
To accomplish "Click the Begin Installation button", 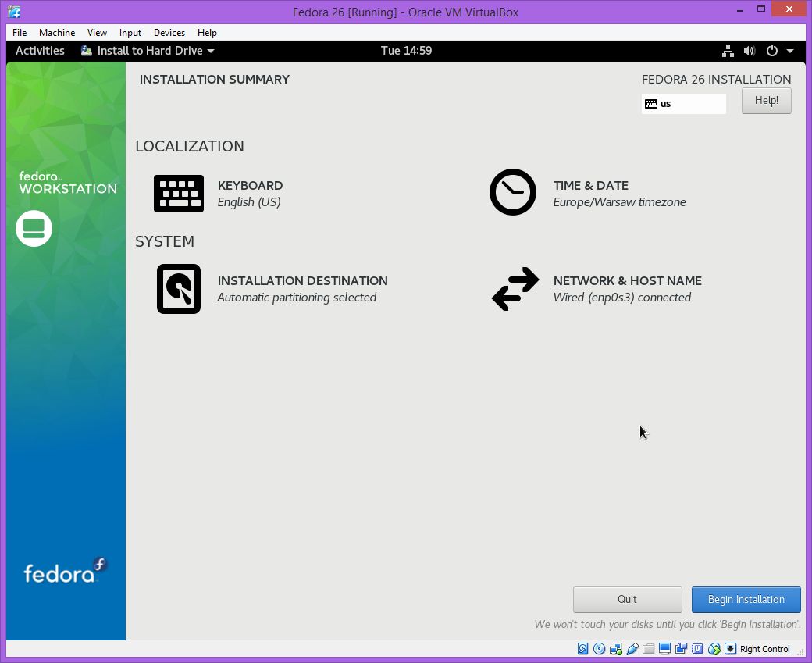I will coord(746,599).
